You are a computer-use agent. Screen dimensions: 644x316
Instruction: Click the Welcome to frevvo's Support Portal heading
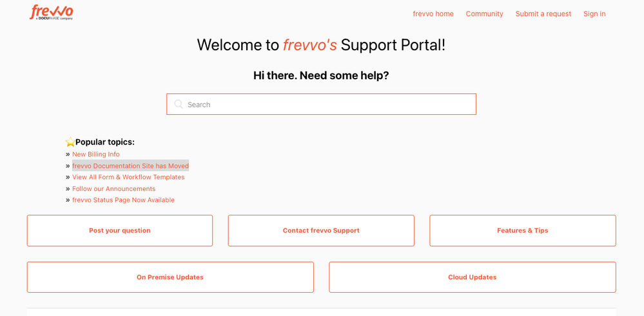click(321, 44)
